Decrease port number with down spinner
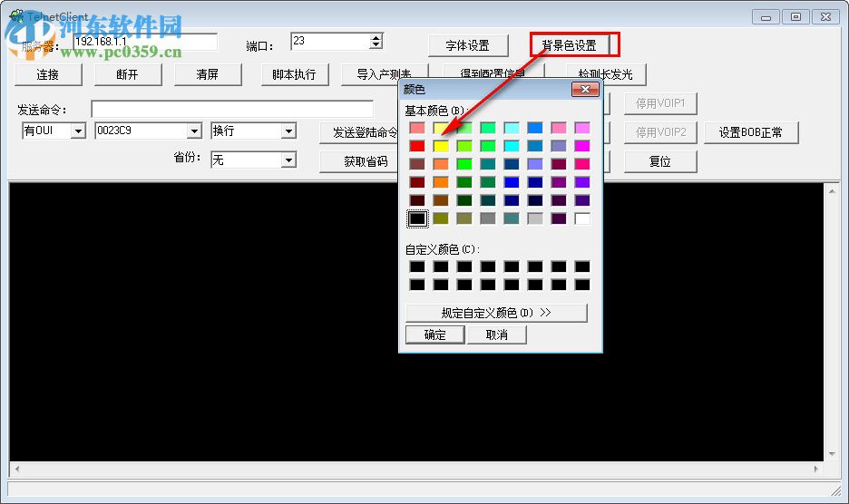Viewport: 849px width, 504px height. tap(376, 45)
